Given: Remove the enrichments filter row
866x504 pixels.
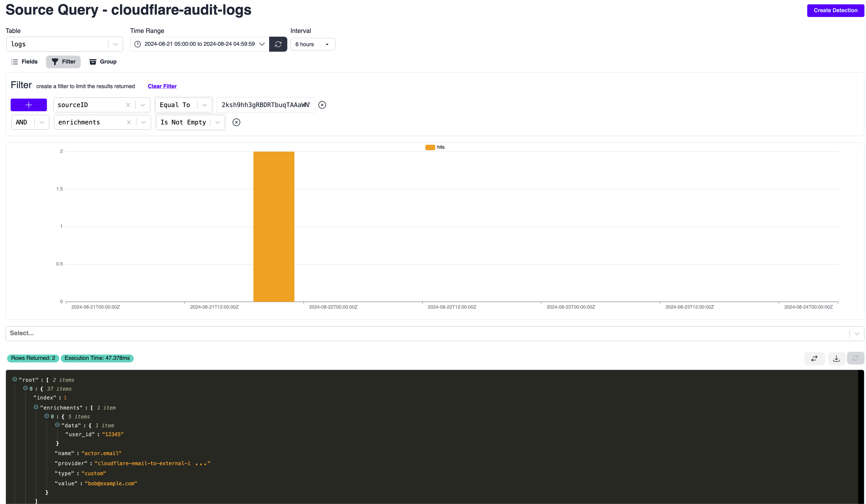Looking at the screenshot, I should pyautogui.click(x=236, y=122).
